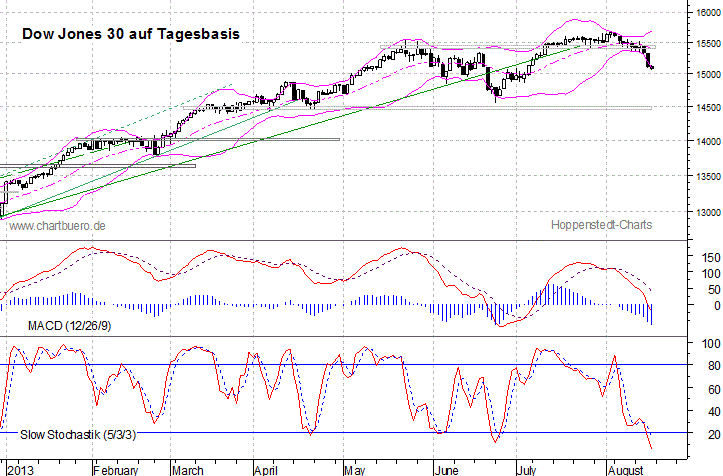Click the 'May' month label
This screenshot has height=476, width=723.
355,470
